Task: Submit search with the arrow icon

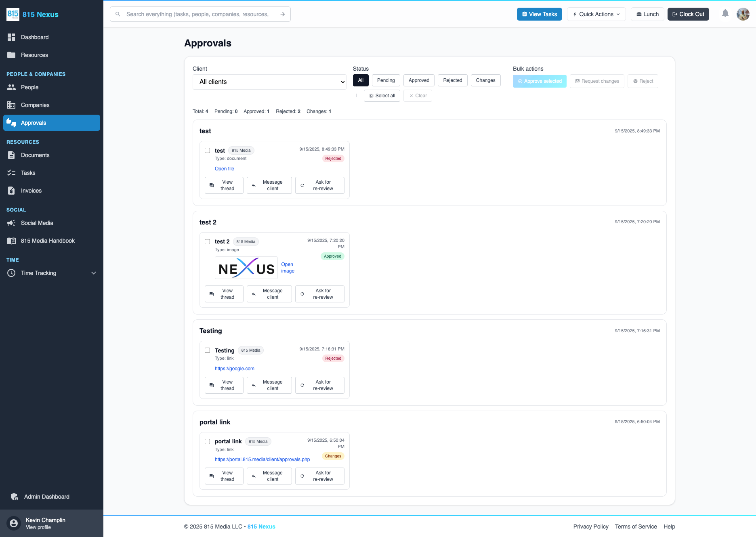Action: coord(283,14)
